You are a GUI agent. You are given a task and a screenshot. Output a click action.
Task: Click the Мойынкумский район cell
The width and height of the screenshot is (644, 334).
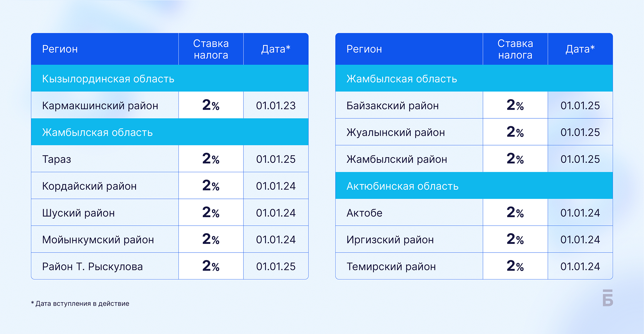[x=105, y=239]
